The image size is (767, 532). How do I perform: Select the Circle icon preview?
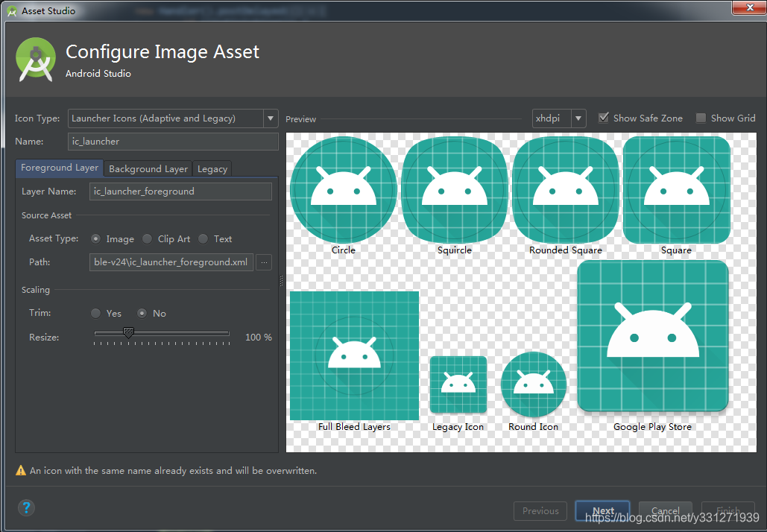pyautogui.click(x=344, y=190)
